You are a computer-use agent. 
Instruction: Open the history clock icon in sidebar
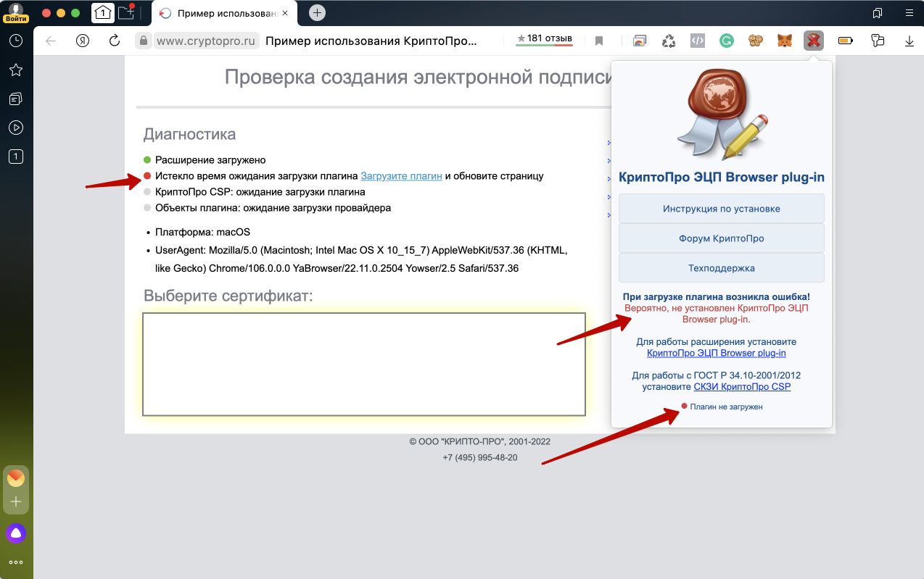pyautogui.click(x=15, y=41)
